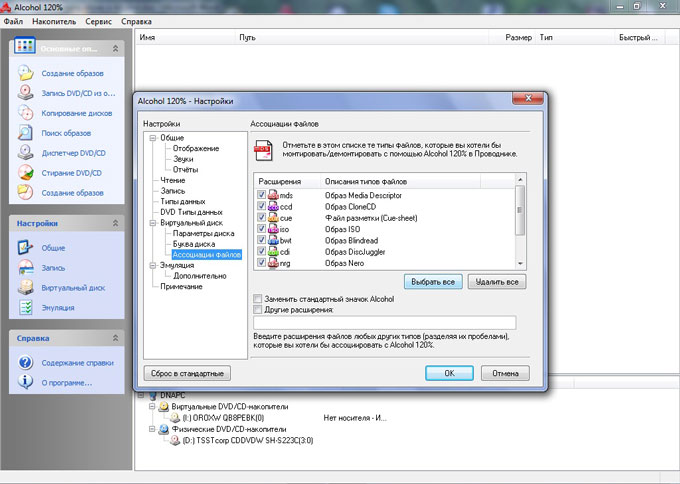
Task: Click the other extensions text input field
Action: click(x=385, y=322)
